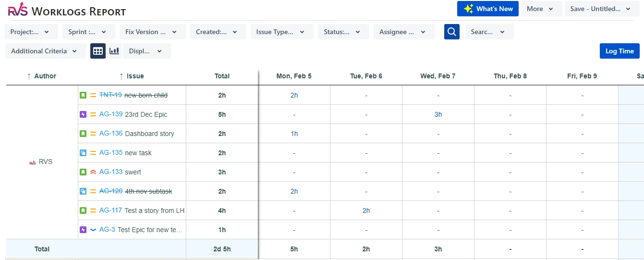Open the Save - Untitled menu
Screen dimensions: 644x260
click(x=601, y=9)
